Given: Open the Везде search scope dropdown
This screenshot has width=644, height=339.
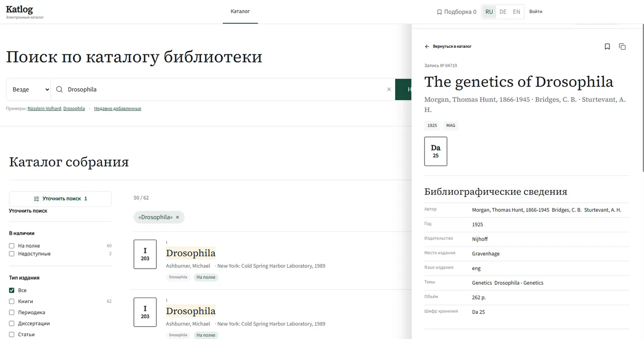Looking at the screenshot, I should (x=29, y=90).
